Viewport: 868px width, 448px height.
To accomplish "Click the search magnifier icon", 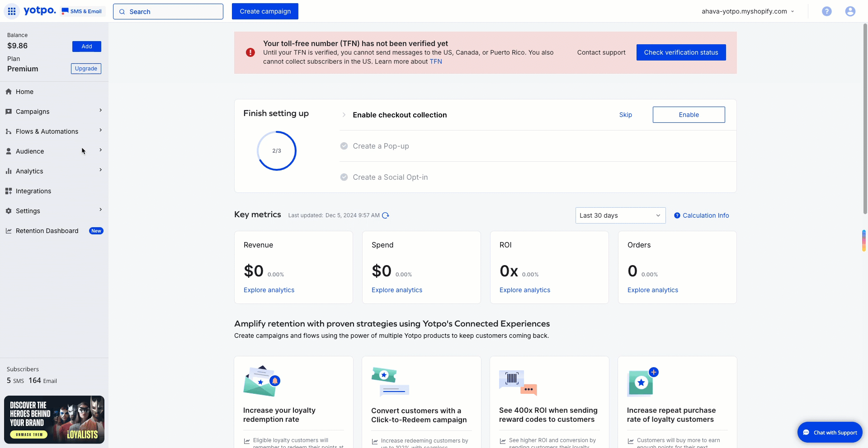I will (122, 12).
